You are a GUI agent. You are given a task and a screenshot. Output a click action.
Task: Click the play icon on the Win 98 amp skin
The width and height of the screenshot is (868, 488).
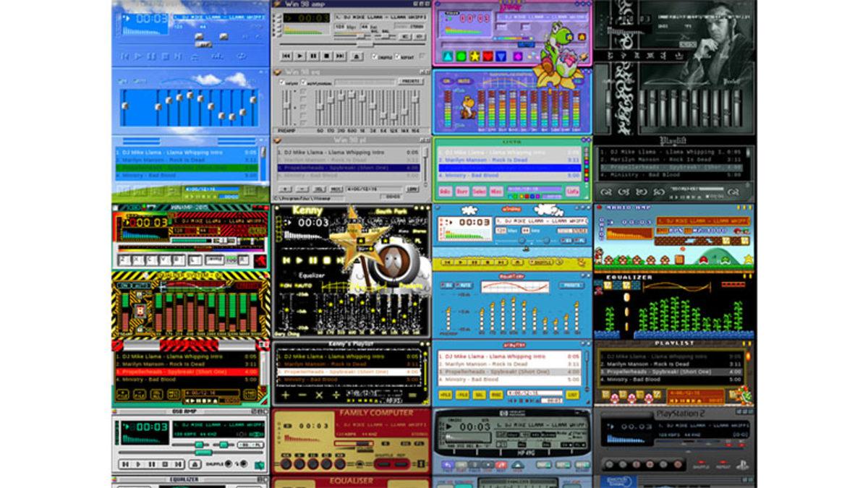point(299,56)
